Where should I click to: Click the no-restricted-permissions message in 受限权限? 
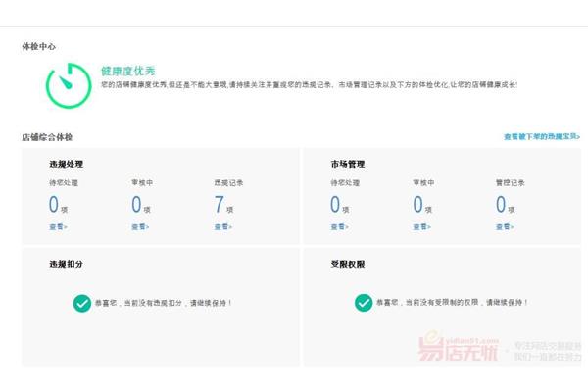[453, 303]
